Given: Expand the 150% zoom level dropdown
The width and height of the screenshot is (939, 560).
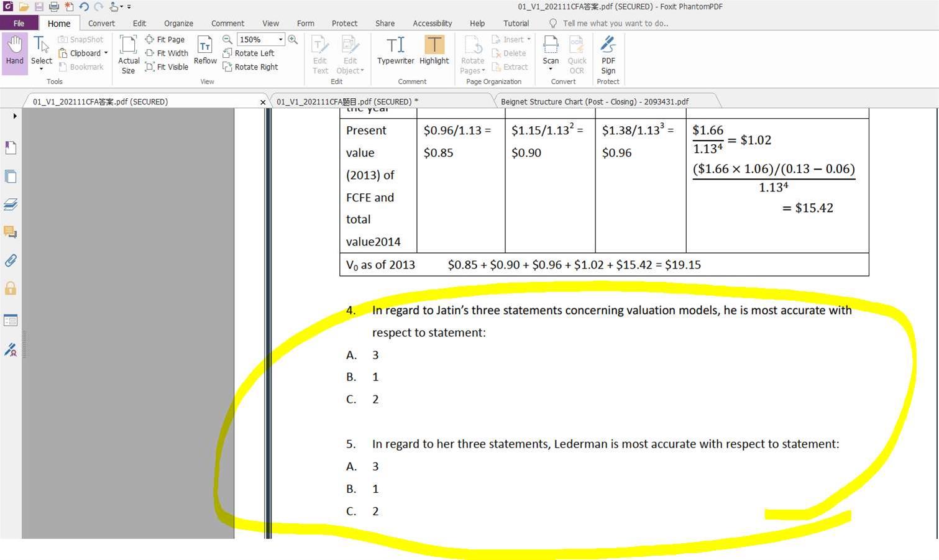Looking at the screenshot, I should pos(281,40).
